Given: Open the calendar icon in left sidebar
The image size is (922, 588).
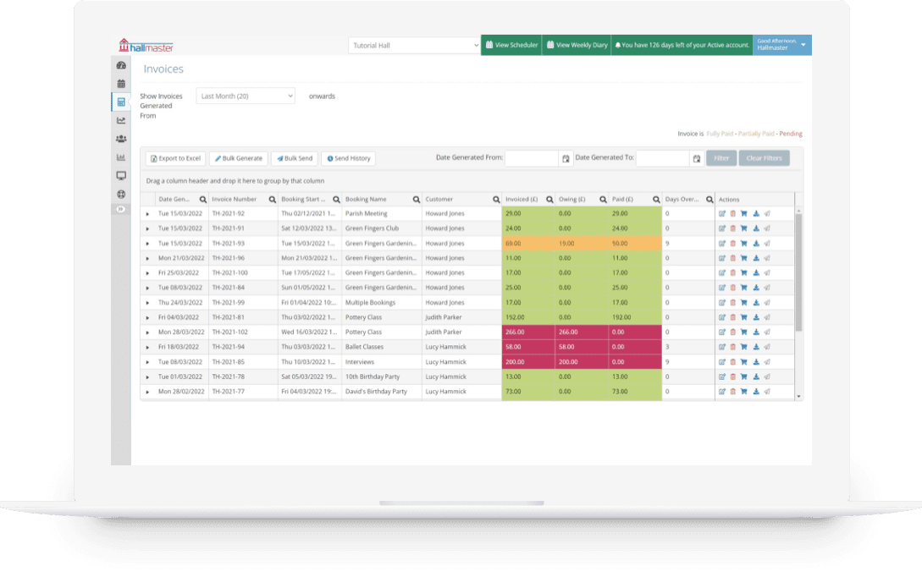Looking at the screenshot, I should click(x=121, y=84).
